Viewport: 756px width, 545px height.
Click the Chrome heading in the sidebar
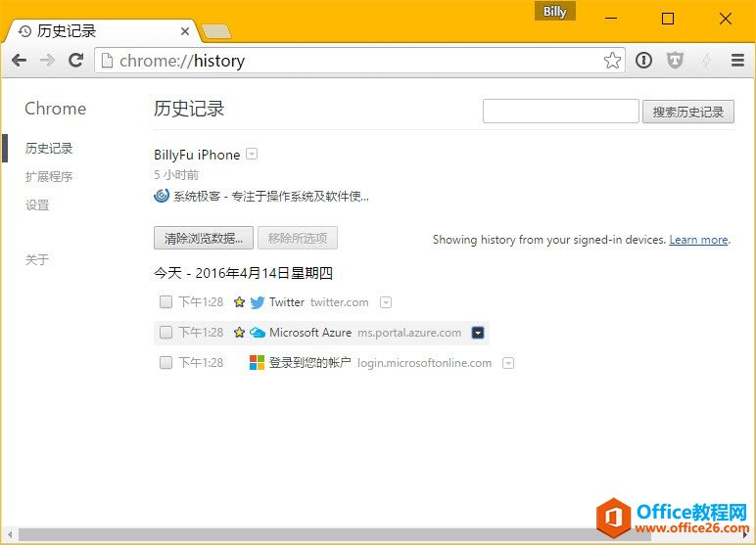tap(56, 109)
